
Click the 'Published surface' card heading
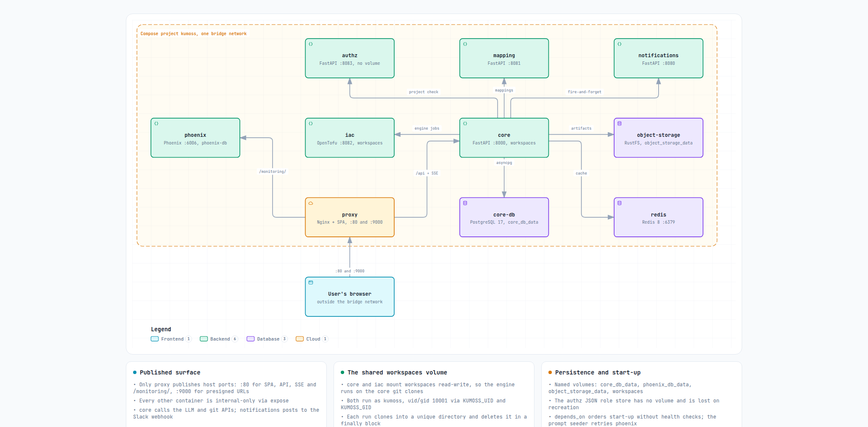[170, 373]
